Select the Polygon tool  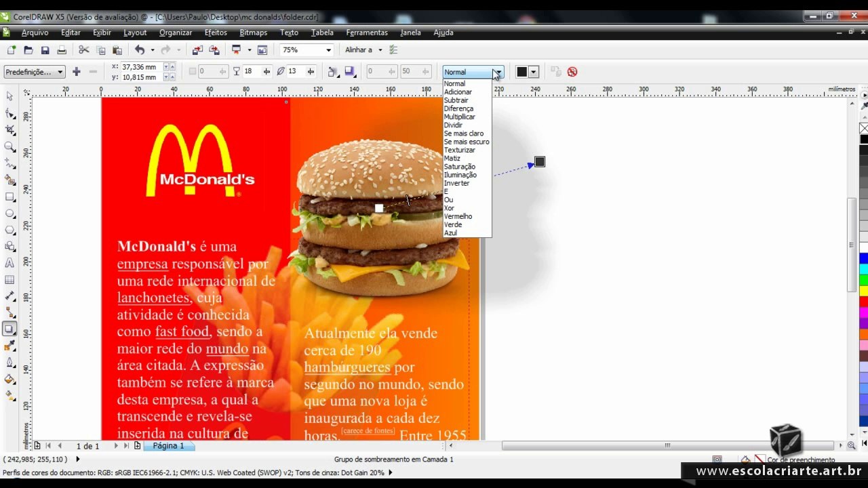[9, 230]
